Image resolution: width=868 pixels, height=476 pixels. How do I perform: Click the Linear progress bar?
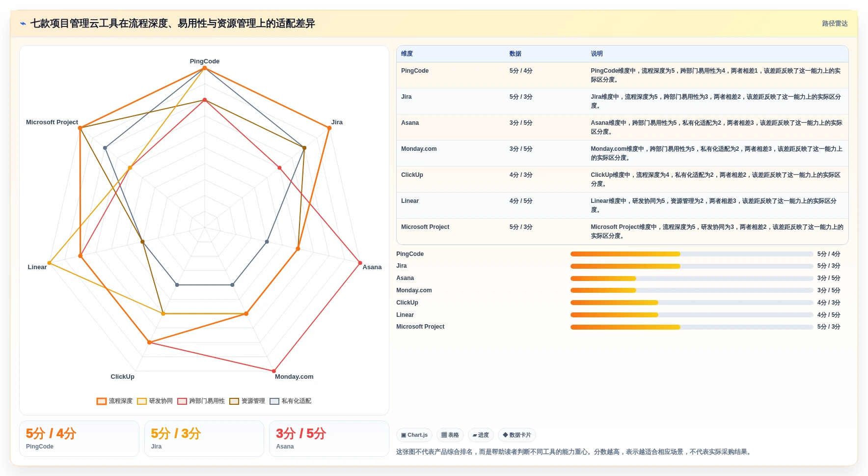tap(692, 315)
